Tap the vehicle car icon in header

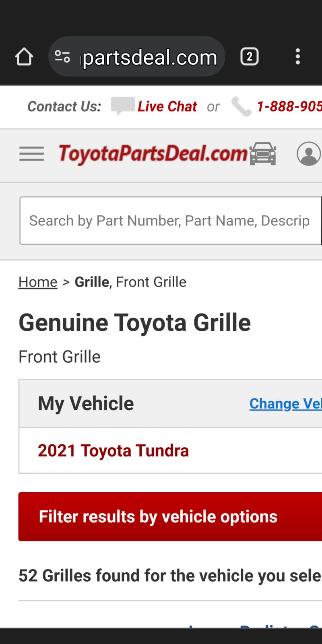click(x=263, y=154)
